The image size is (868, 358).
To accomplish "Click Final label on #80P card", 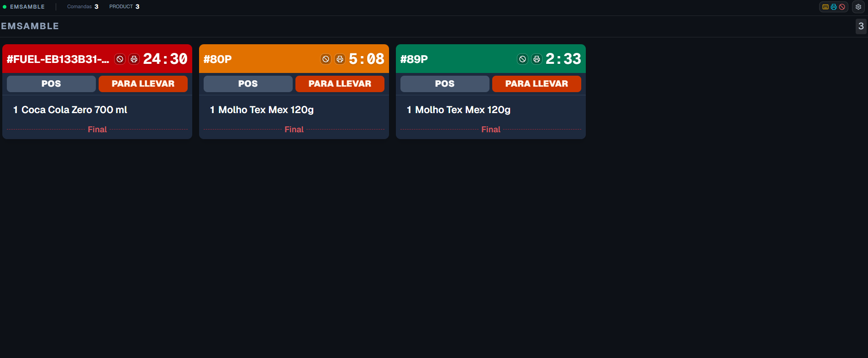I will click(x=294, y=130).
